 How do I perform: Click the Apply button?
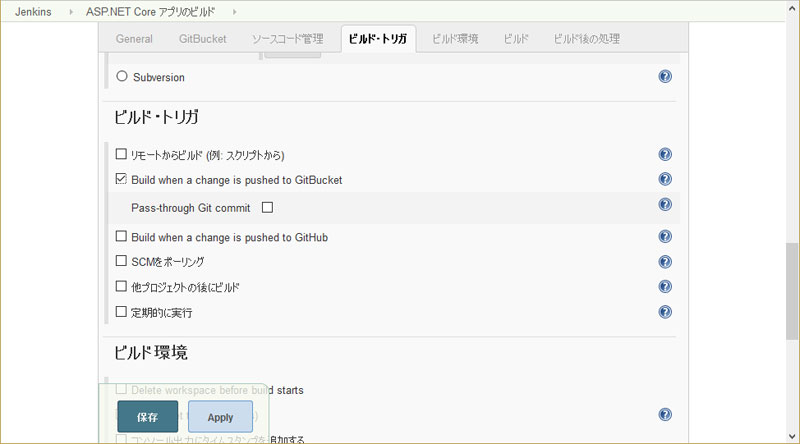[x=220, y=416]
